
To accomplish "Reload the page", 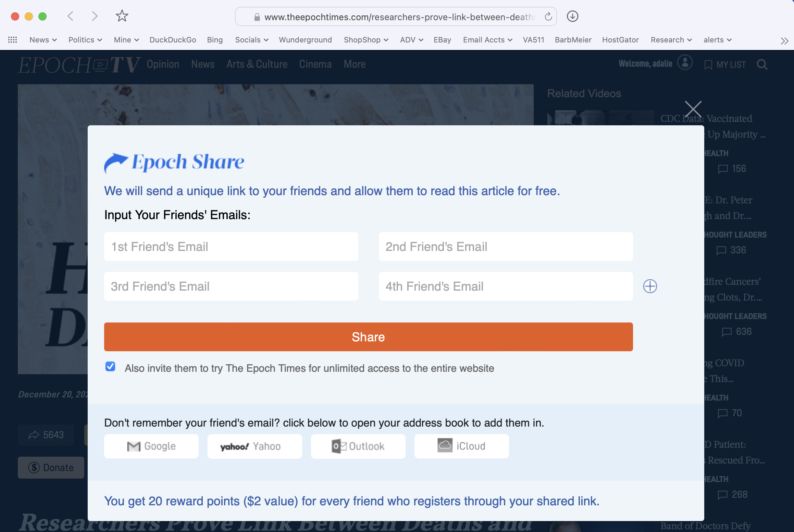I will (548, 16).
